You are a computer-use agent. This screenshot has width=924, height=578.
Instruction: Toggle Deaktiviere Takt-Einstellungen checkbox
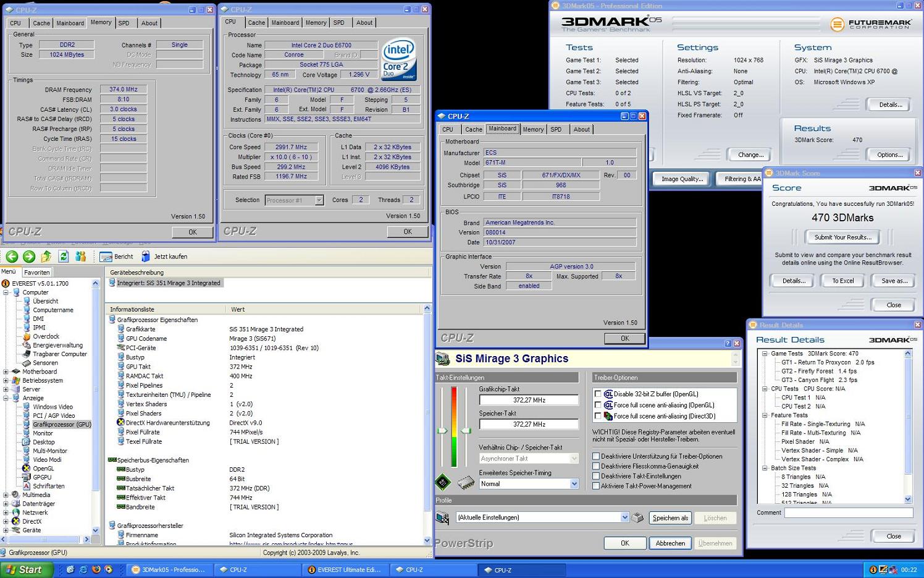tap(596, 476)
